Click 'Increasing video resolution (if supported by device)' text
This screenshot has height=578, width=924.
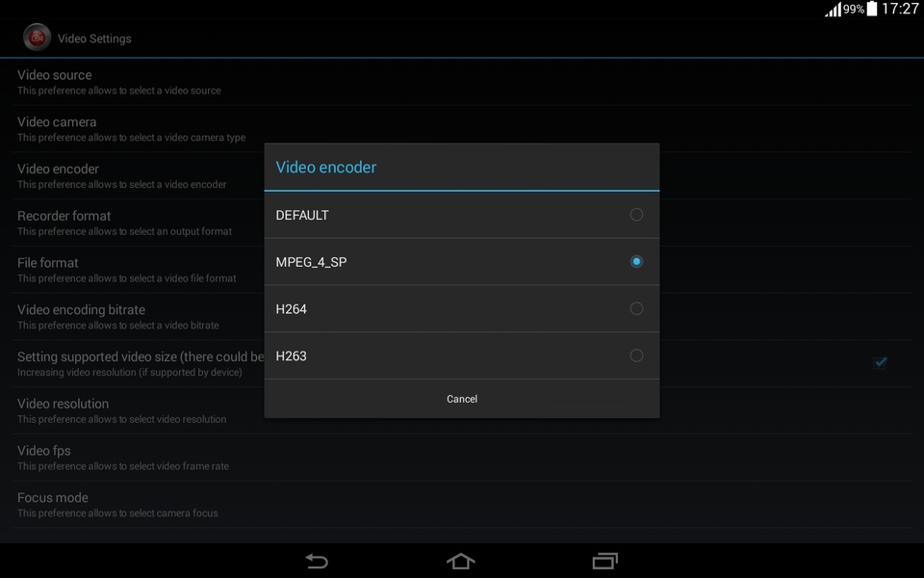(130, 372)
